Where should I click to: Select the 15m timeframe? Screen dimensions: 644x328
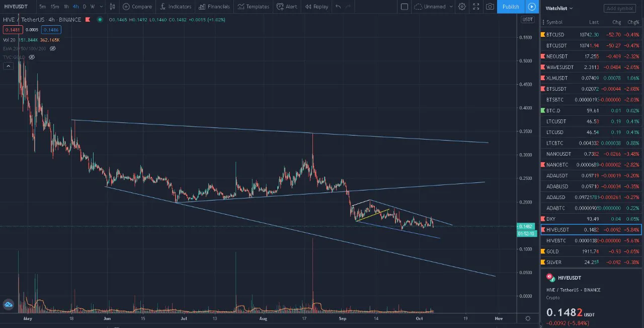(x=54, y=7)
